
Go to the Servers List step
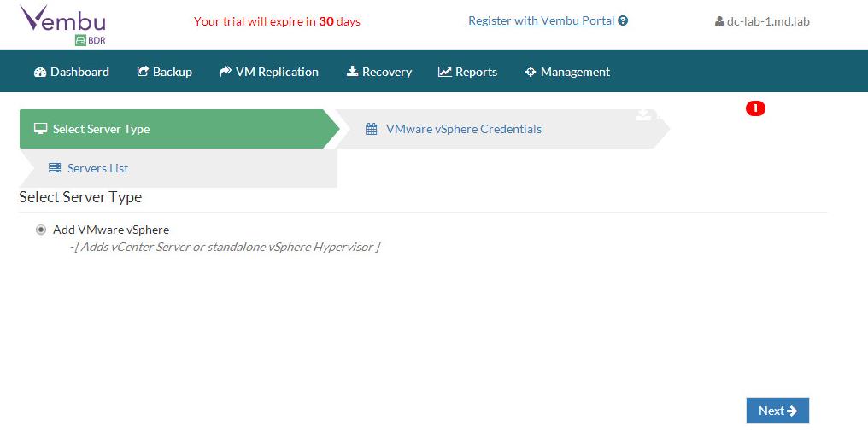pyautogui.click(x=97, y=168)
